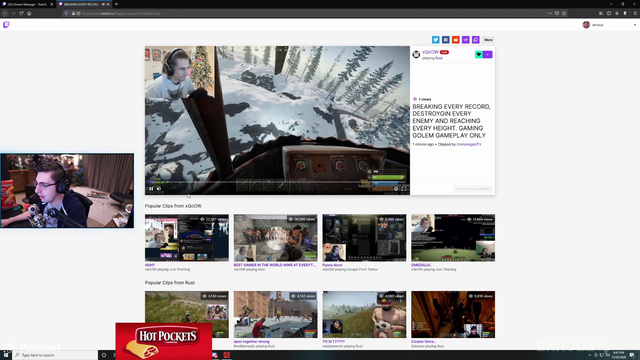This screenshot has height=360, width=640.
Task: Click the taskbar clock
Action: 619,355
